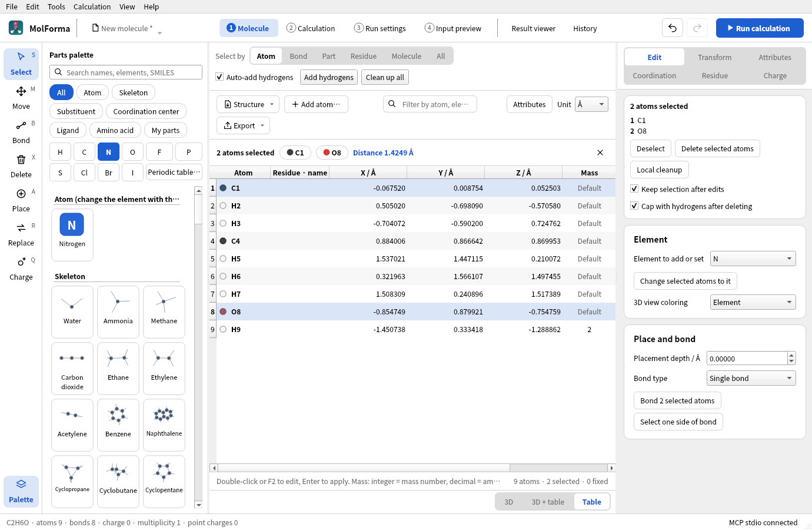Image resolution: width=812 pixels, height=530 pixels.
Task: Switch to the Replace tool
Action: [21, 234]
